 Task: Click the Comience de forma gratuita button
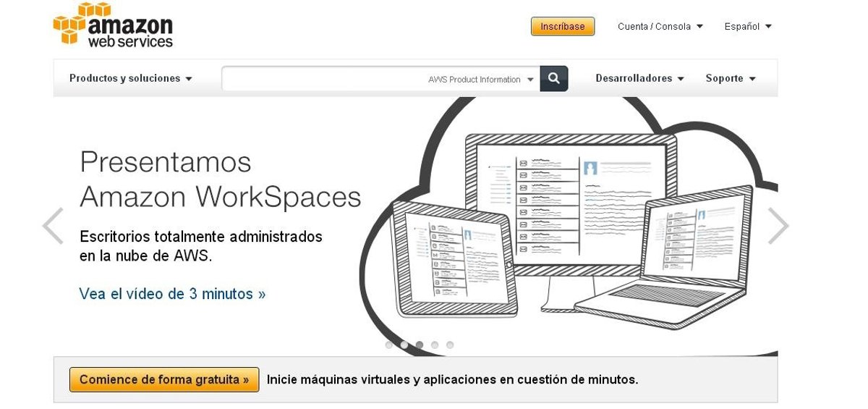tap(164, 379)
